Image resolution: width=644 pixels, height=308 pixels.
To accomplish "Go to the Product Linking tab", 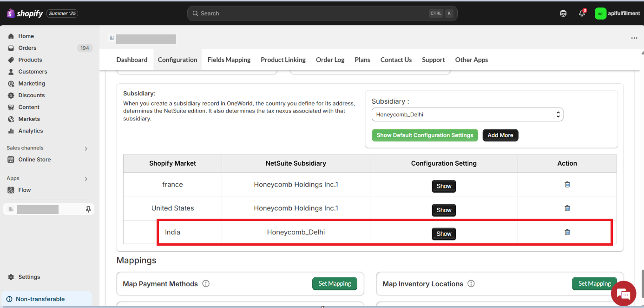I will click(283, 60).
